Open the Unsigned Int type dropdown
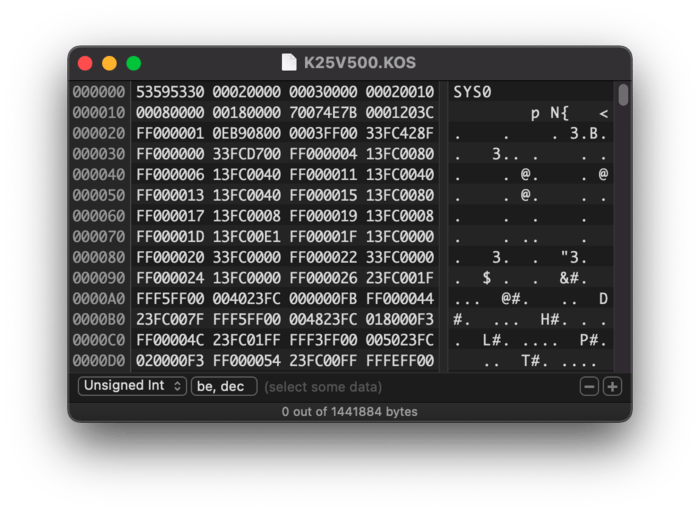 point(132,386)
